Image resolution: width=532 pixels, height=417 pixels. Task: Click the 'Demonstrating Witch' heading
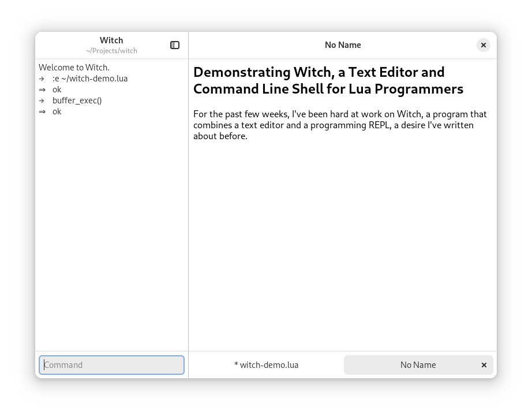[x=328, y=80]
